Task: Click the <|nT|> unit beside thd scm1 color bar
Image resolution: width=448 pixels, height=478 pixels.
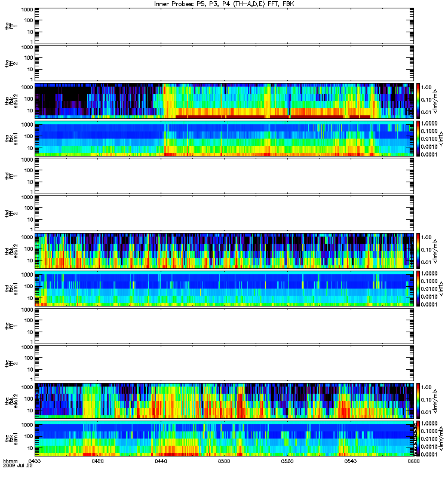Action: [441, 289]
